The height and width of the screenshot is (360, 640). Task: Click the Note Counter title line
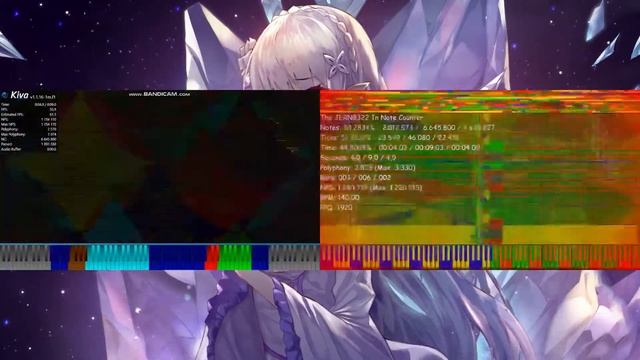point(372,118)
